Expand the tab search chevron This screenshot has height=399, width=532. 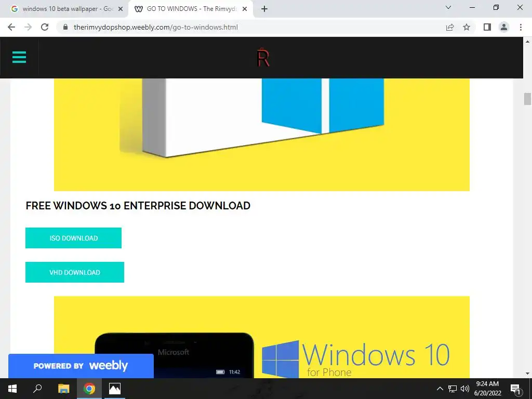pyautogui.click(x=448, y=7)
